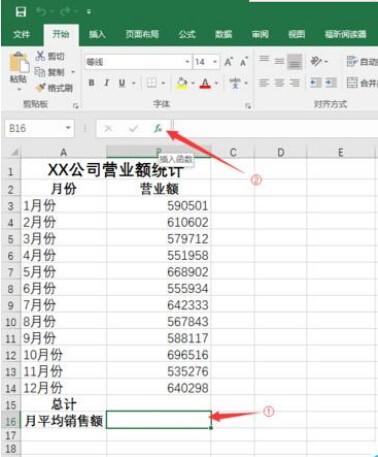Expand the Name Box B16 dropdown
The width and height of the screenshot is (378, 457).
point(68,128)
